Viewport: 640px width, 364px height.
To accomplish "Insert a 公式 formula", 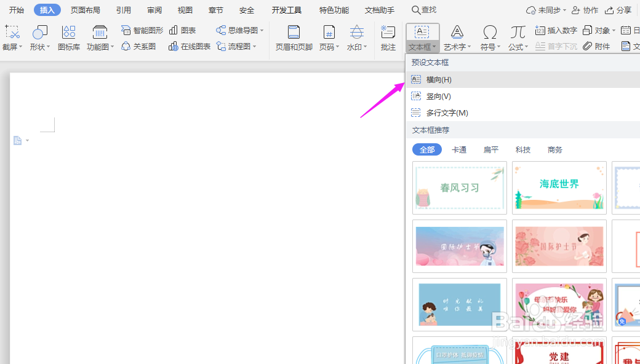I will (x=516, y=37).
